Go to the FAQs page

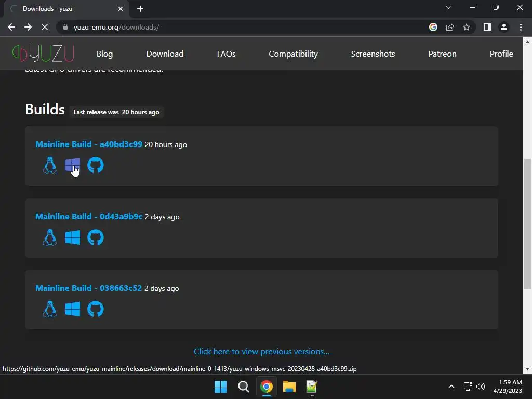pyautogui.click(x=227, y=54)
